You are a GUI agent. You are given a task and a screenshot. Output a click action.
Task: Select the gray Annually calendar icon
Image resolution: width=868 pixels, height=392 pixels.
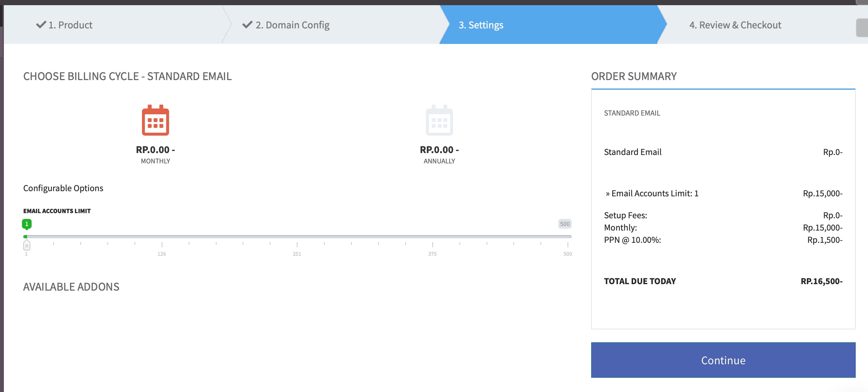point(439,120)
